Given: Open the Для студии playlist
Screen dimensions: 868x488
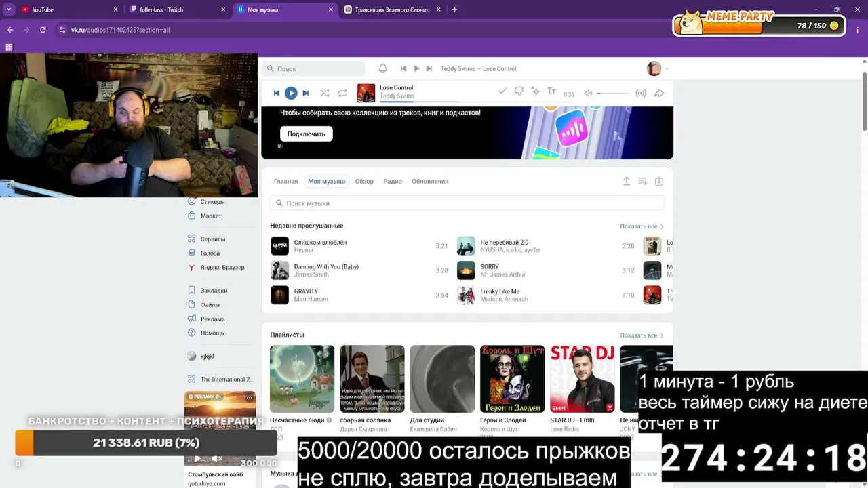Looking at the screenshot, I should coord(442,379).
